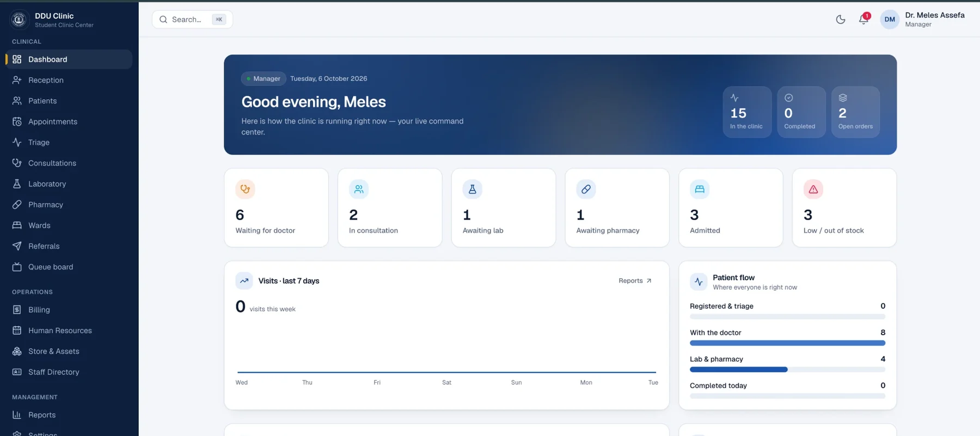Click the Completed today row label
Image resolution: width=980 pixels, height=436 pixels.
coord(718,385)
